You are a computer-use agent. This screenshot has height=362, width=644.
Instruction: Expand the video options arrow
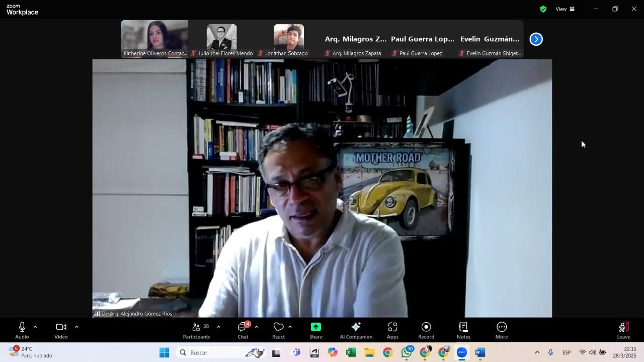(76, 327)
